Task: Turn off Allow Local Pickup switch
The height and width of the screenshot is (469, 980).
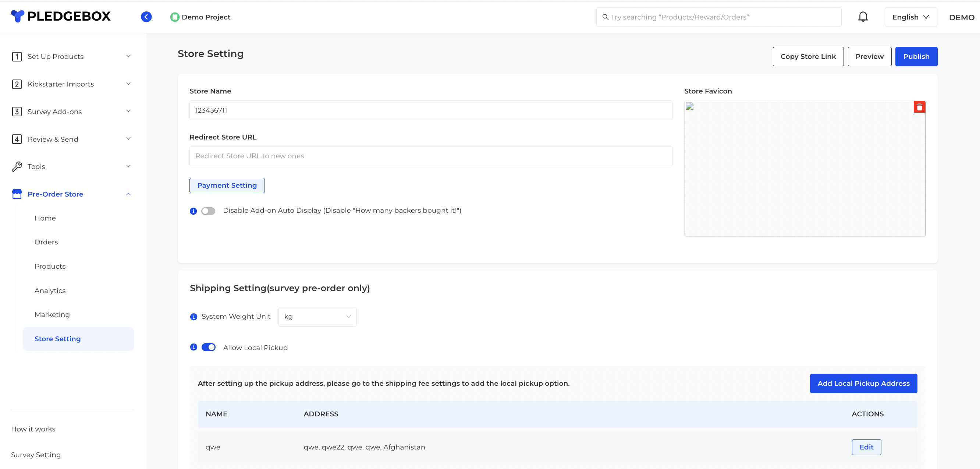Action: tap(209, 347)
